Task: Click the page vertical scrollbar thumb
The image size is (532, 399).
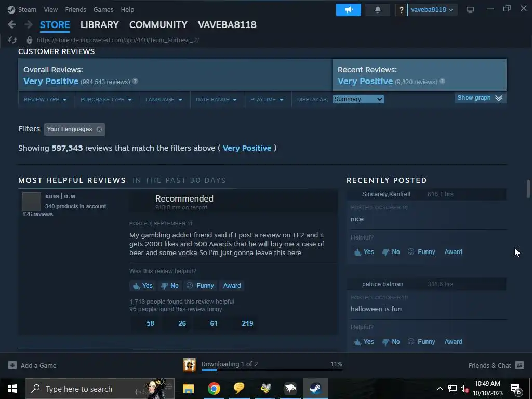Action: [x=528, y=189]
